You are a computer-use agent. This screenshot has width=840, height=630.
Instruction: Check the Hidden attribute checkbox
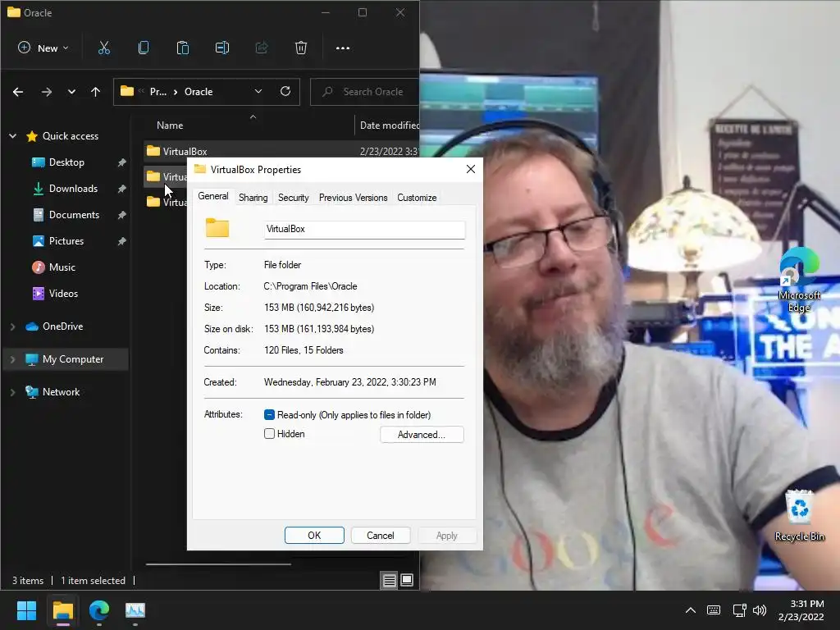coord(269,434)
